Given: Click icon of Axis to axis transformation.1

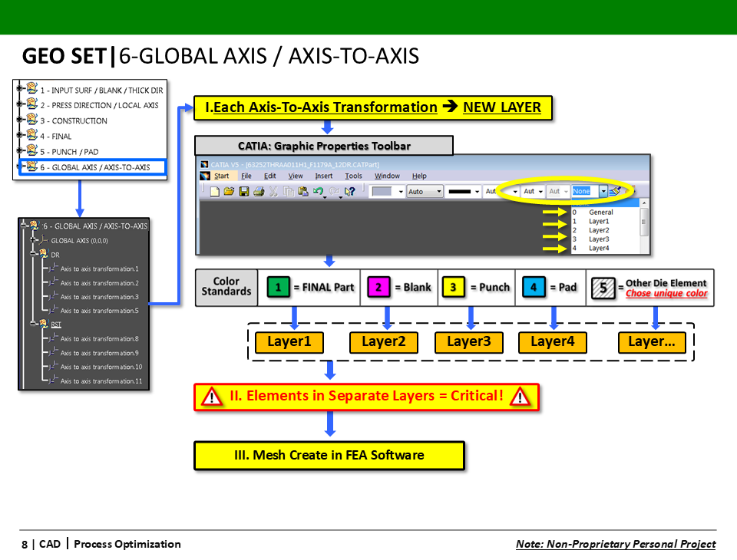Looking at the screenshot, I should click(54, 268).
